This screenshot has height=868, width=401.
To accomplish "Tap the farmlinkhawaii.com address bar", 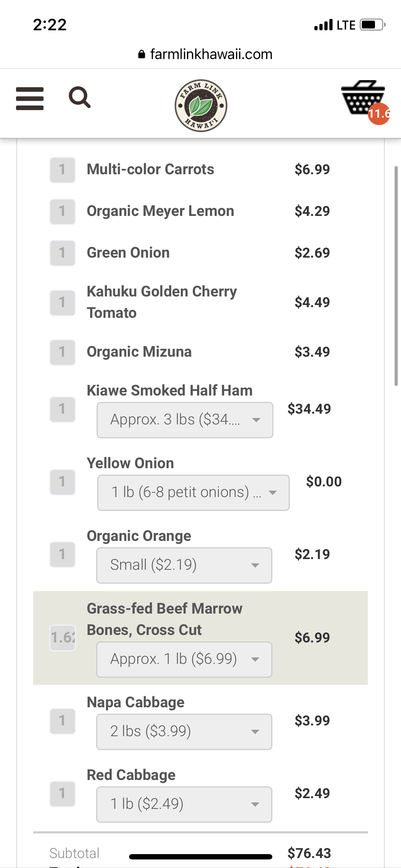I will point(210,55).
